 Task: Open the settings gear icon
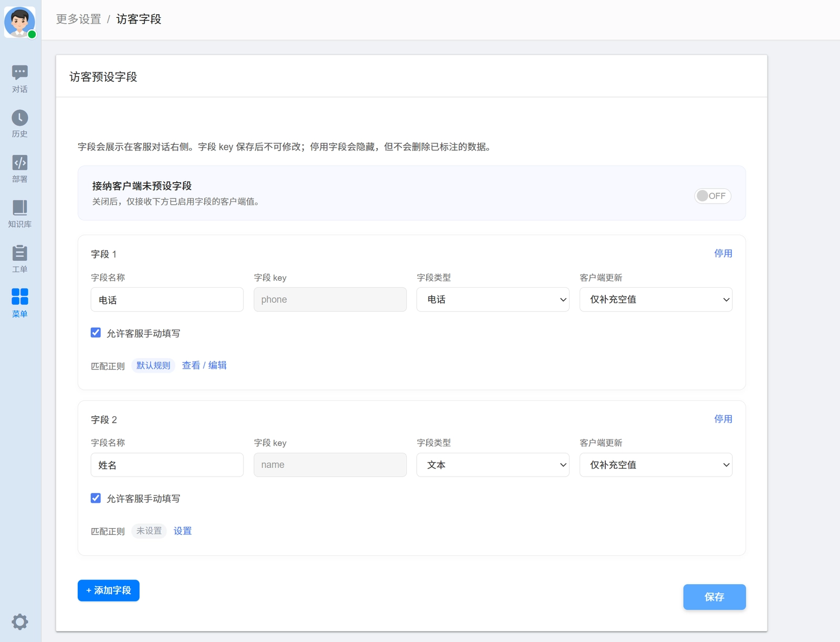click(20, 622)
